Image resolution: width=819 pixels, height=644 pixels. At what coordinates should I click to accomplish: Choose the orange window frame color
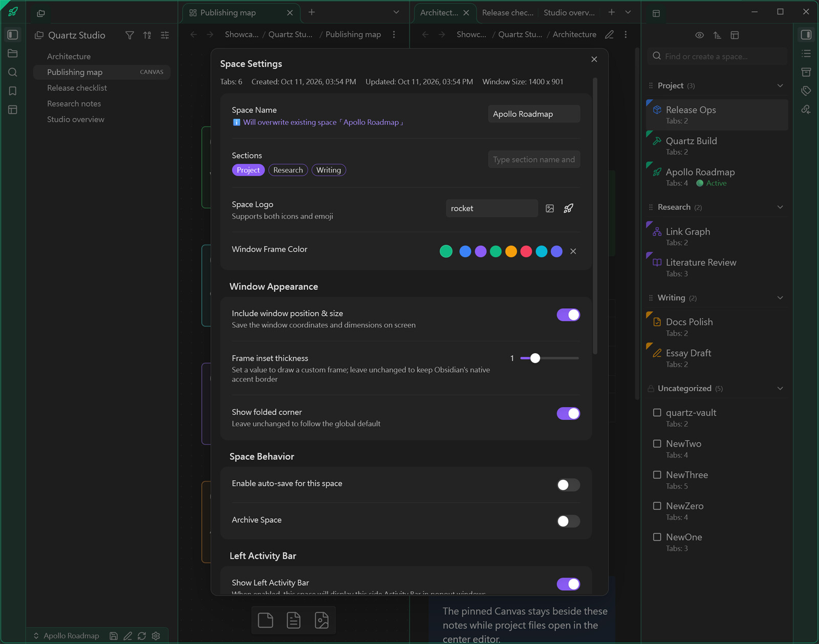click(x=511, y=251)
